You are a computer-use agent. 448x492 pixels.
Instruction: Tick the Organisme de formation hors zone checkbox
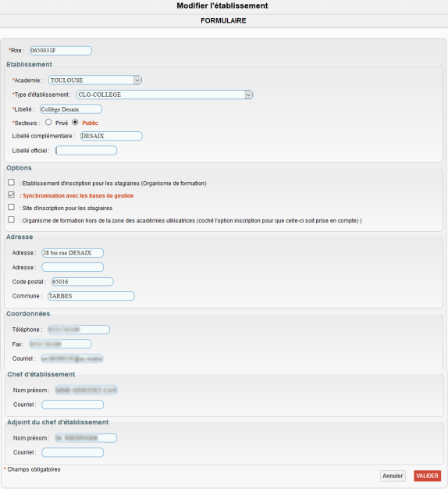[11, 219]
